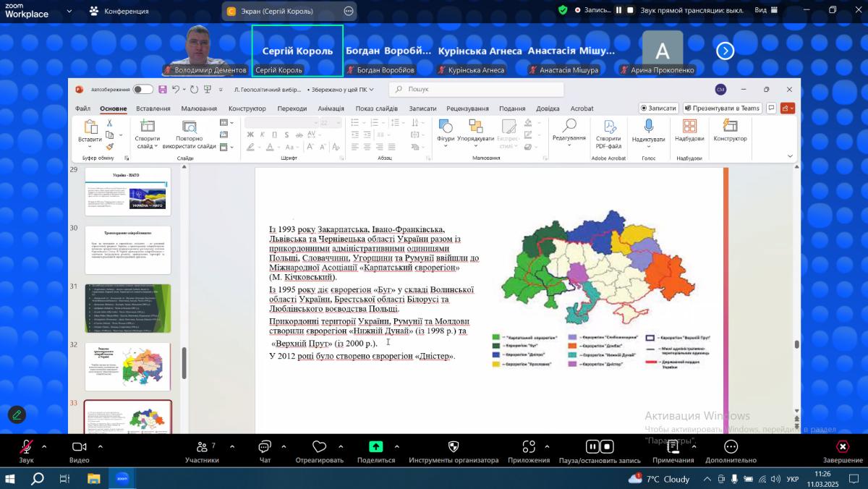868x489 pixels.
Task: Switch to the Вставлення ribbon tab
Action: pos(153,109)
